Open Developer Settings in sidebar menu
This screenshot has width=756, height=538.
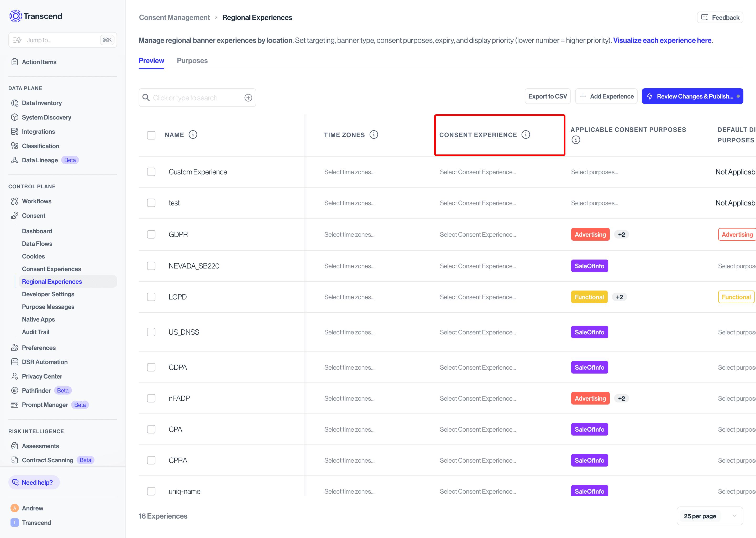48,294
